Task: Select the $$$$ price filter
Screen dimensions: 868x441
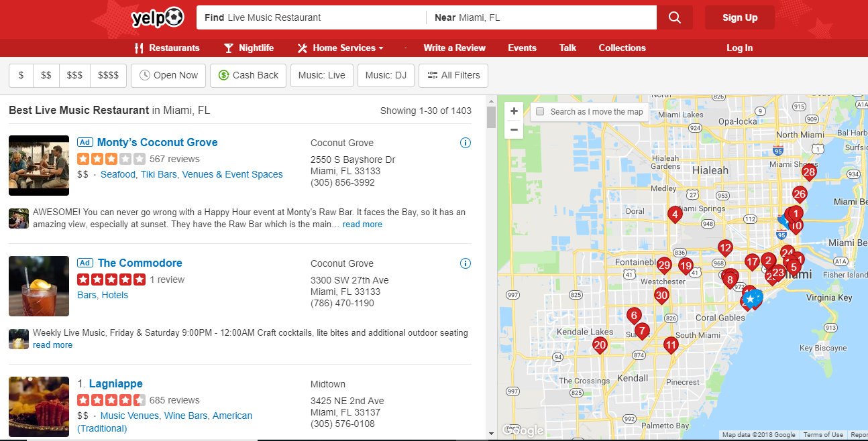Action: [108, 75]
